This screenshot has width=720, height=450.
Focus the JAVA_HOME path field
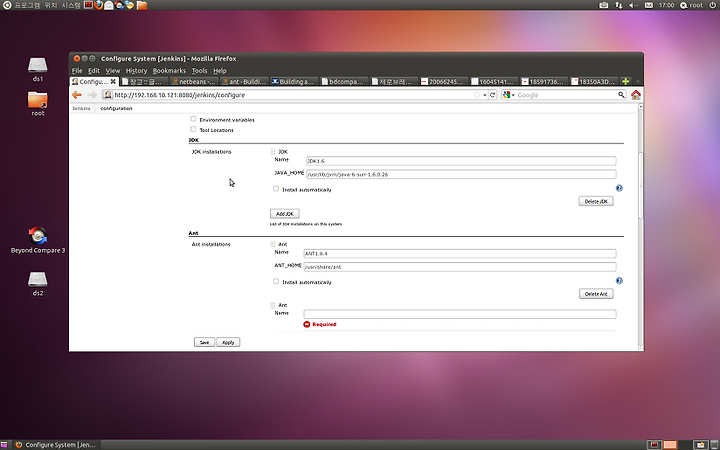461,174
